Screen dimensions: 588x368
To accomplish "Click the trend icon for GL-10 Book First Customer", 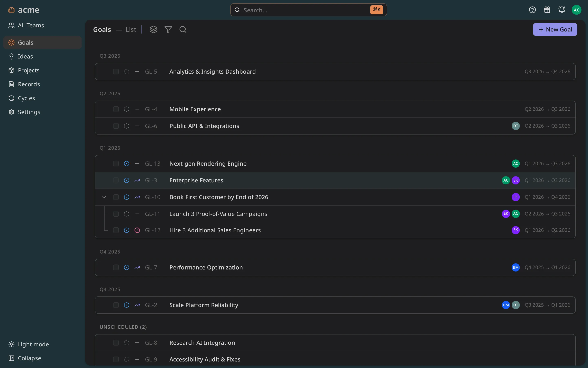I will click(137, 197).
